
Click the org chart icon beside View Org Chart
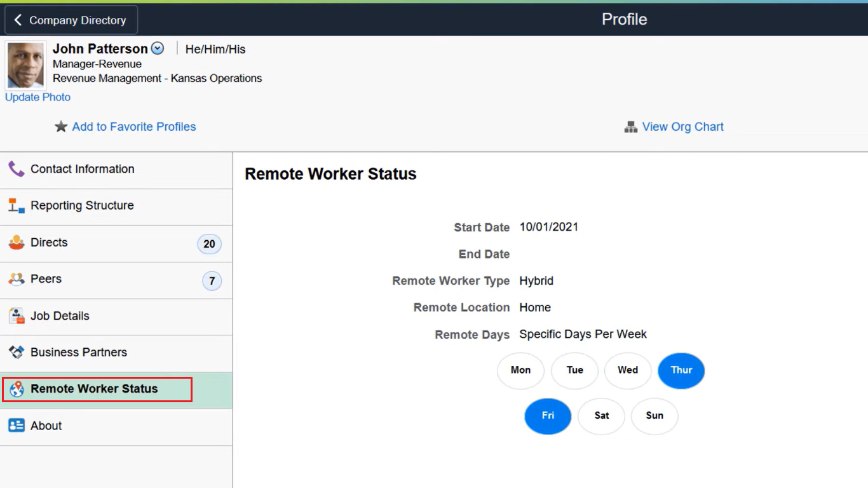click(x=630, y=126)
